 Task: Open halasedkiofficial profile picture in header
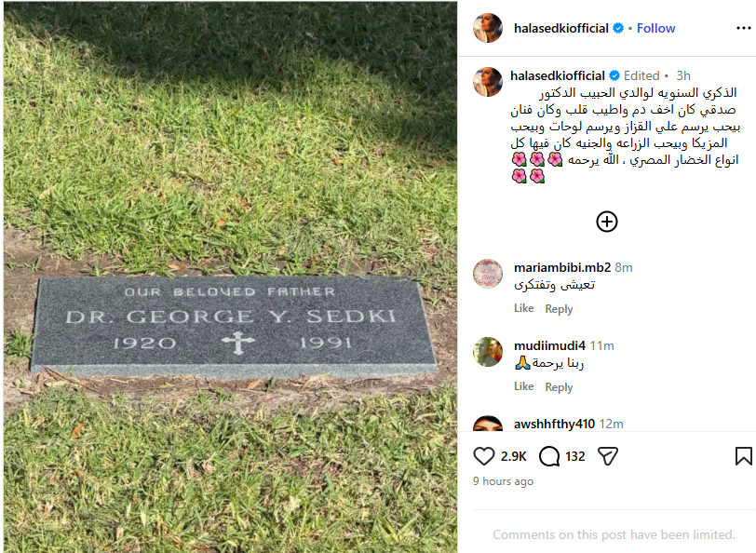point(488,28)
